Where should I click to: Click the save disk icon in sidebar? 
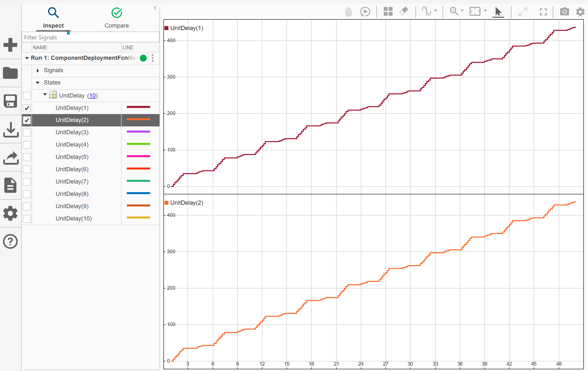click(x=11, y=101)
